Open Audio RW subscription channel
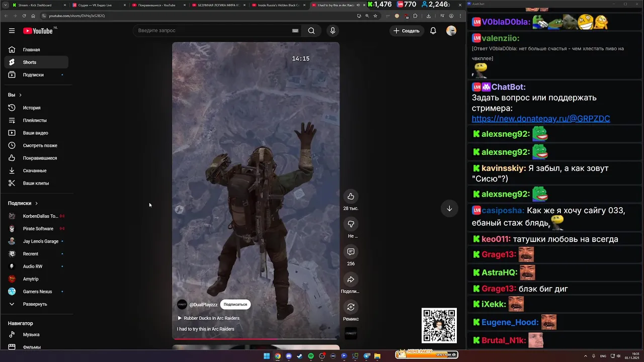This screenshot has width=644, height=362. pyautogui.click(x=36, y=266)
